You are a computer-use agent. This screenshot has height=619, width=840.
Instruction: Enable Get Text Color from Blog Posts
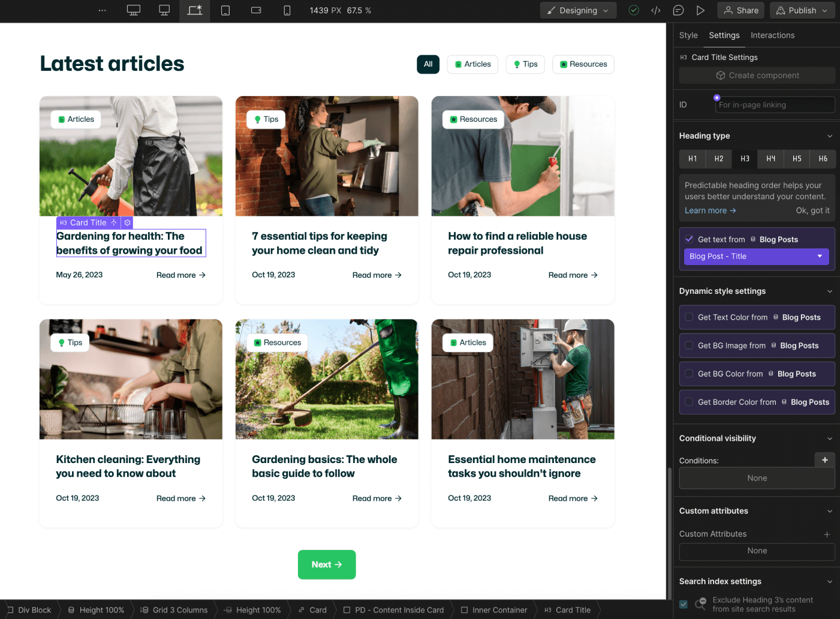(688, 317)
